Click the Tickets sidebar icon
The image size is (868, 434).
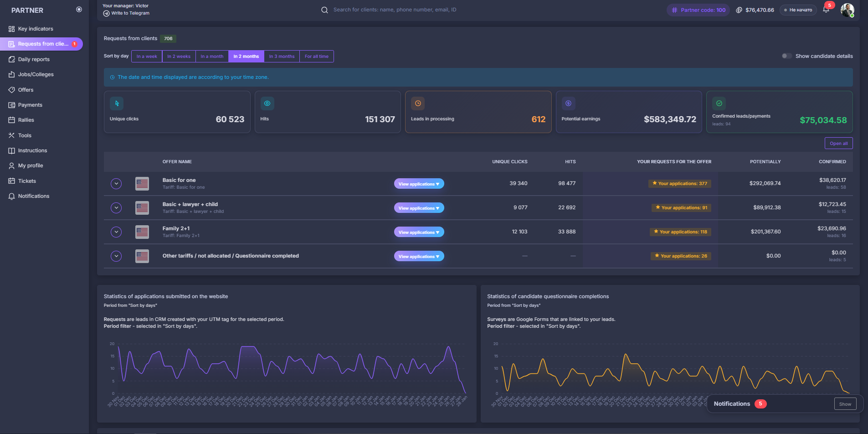click(12, 181)
